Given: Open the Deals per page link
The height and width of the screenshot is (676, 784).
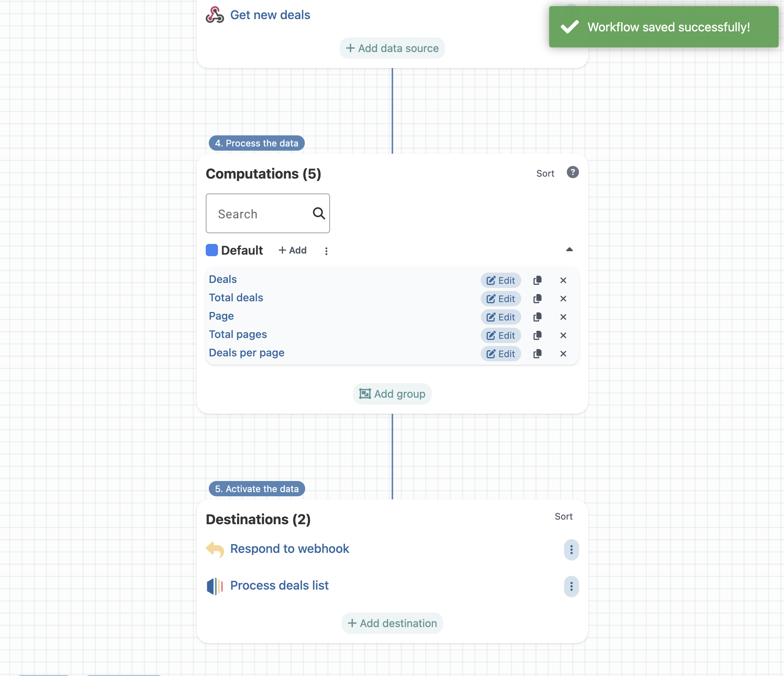Looking at the screenshot, I should (x=246, y=353).
